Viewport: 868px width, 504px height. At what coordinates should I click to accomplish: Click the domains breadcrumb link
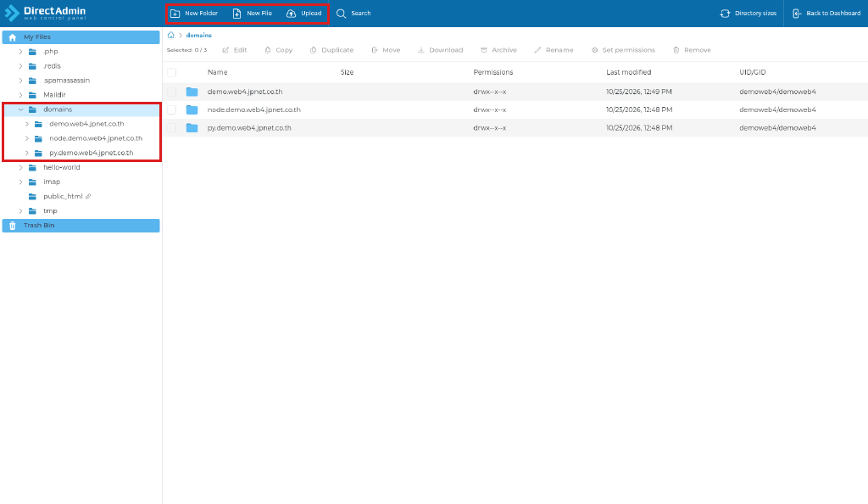pos(198,36)
